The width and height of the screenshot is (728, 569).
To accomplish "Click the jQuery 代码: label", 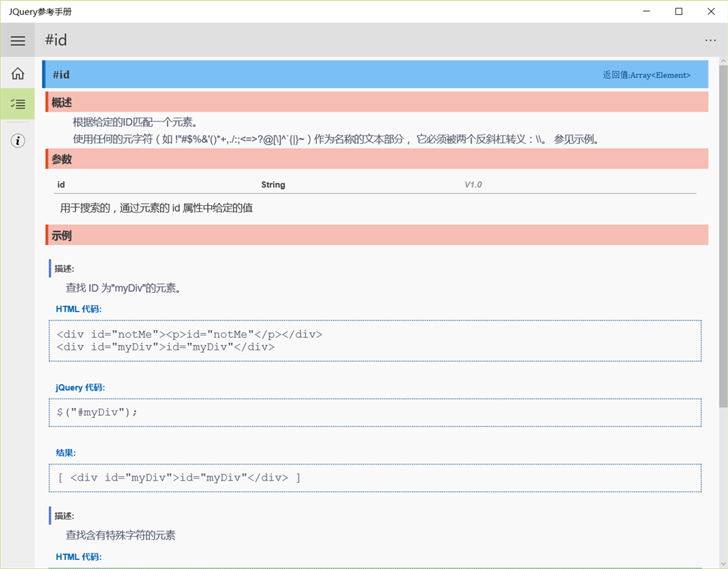I will point(80,387).
